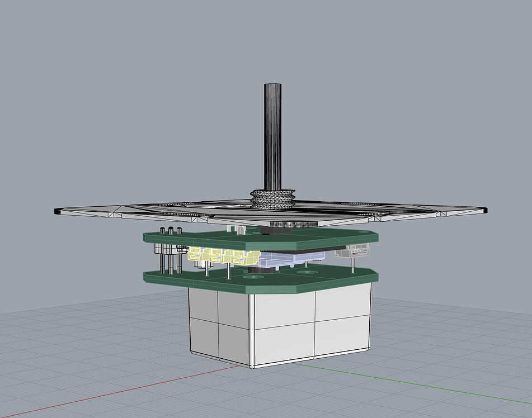Image resolution: width=532 pixels, height=418 pixels.
Task: Click the red X-axis line on the grid
Action: tap(119, 392)
